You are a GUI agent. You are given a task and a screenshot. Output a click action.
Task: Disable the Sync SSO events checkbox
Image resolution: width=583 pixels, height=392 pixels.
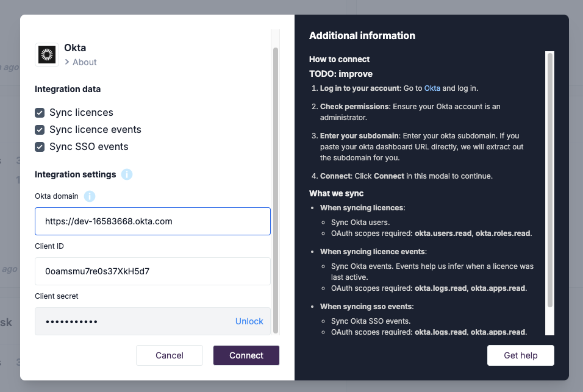40,147
